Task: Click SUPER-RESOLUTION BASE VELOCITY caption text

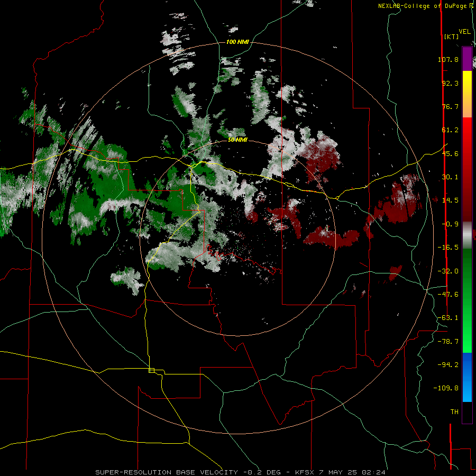Action: [x=167, y=472]
